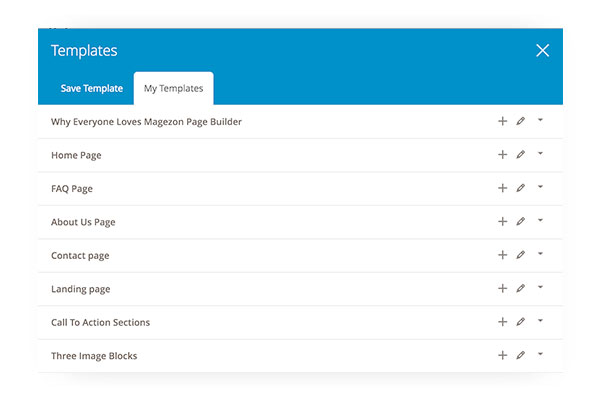Click 'Call To Action Sections' template name
Viewport: 600px width, 400px height.
[x=100, y=322]
